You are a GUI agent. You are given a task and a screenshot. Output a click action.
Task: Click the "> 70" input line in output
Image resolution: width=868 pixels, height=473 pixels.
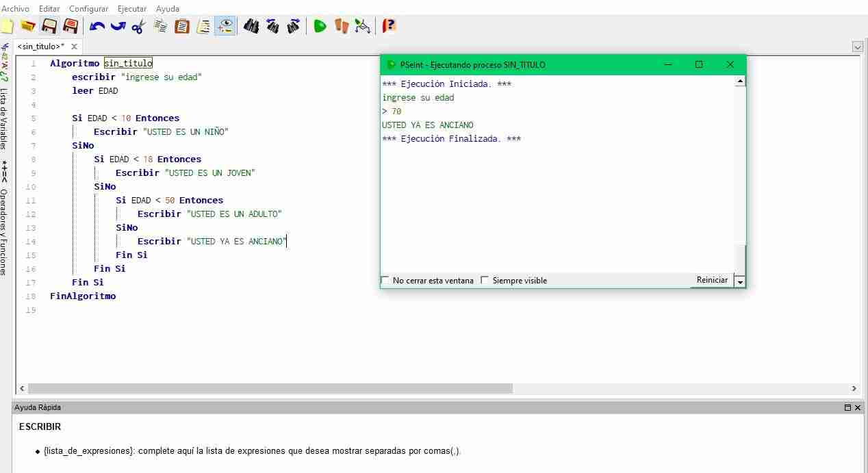click(392, 111)
